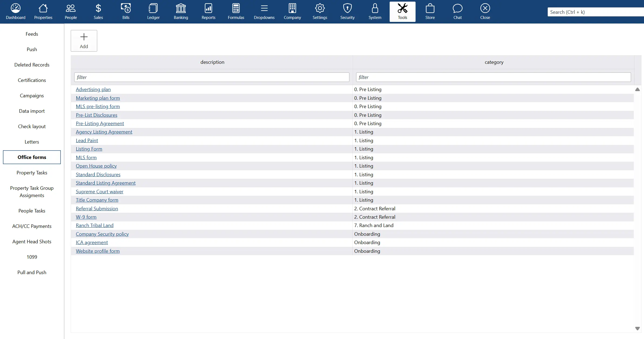
Task: Select Office forms in sidebar
Action: pyautogui.click(x=32, y=157)
